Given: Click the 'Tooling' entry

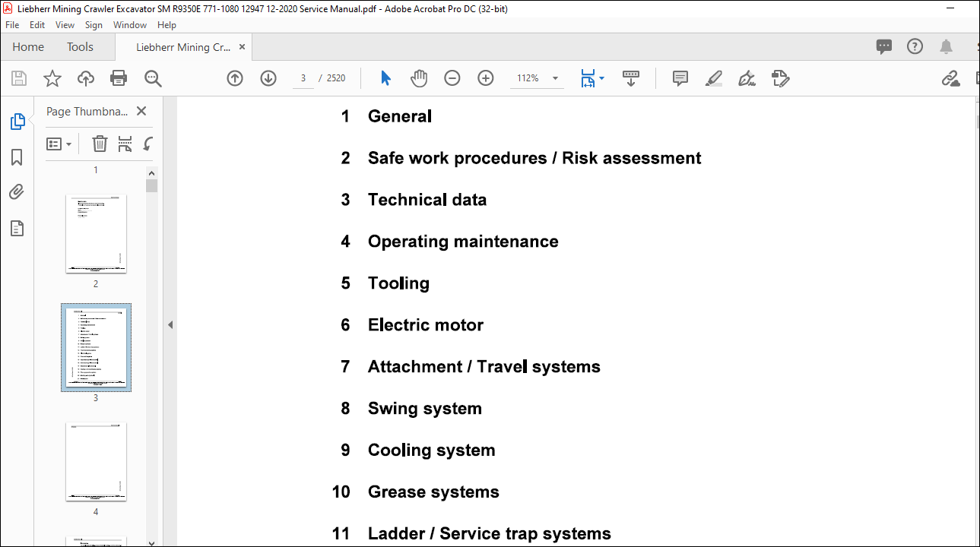Looking at the screenshot, I should 398,283.
